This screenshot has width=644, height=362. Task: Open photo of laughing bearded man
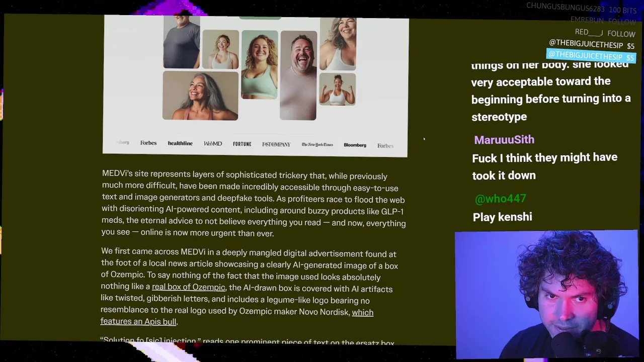[x=298, y=75]
